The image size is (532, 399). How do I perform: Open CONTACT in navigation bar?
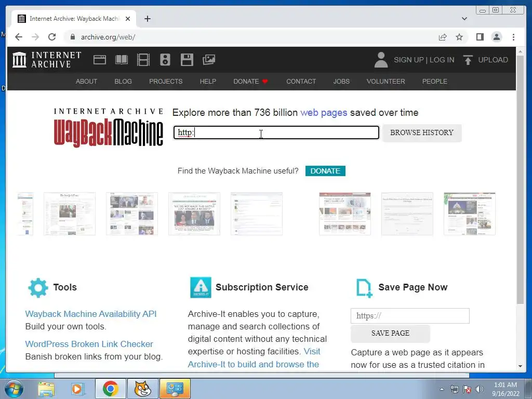point(301,82)
